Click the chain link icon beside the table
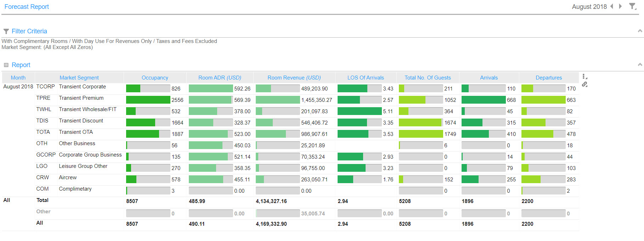This screenshot has width=644, height=241. click(584, 84)
